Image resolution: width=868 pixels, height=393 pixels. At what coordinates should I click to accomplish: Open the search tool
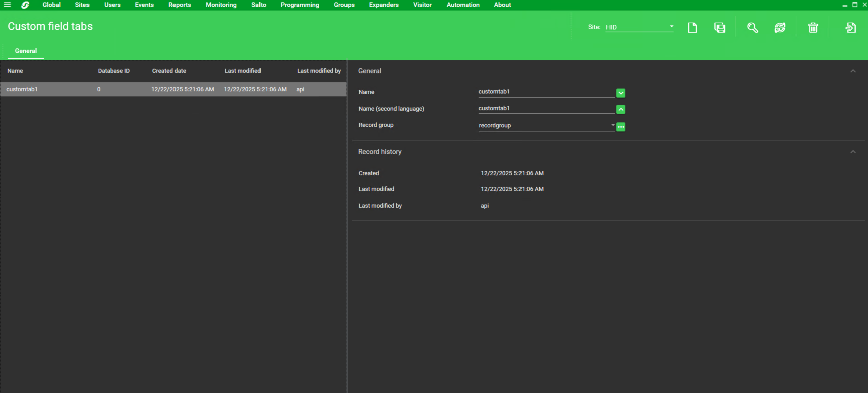[752, 28]
